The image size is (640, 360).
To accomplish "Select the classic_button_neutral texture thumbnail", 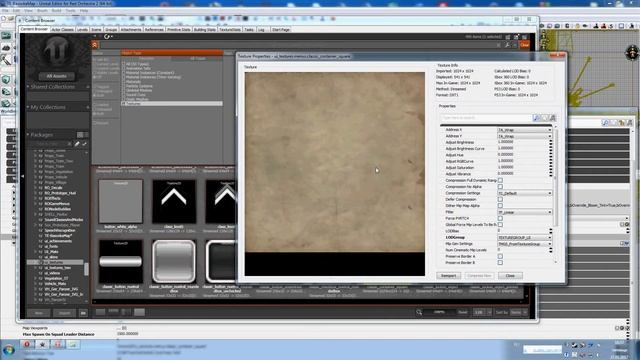I will pyautogui.click(x=120, y=261).
